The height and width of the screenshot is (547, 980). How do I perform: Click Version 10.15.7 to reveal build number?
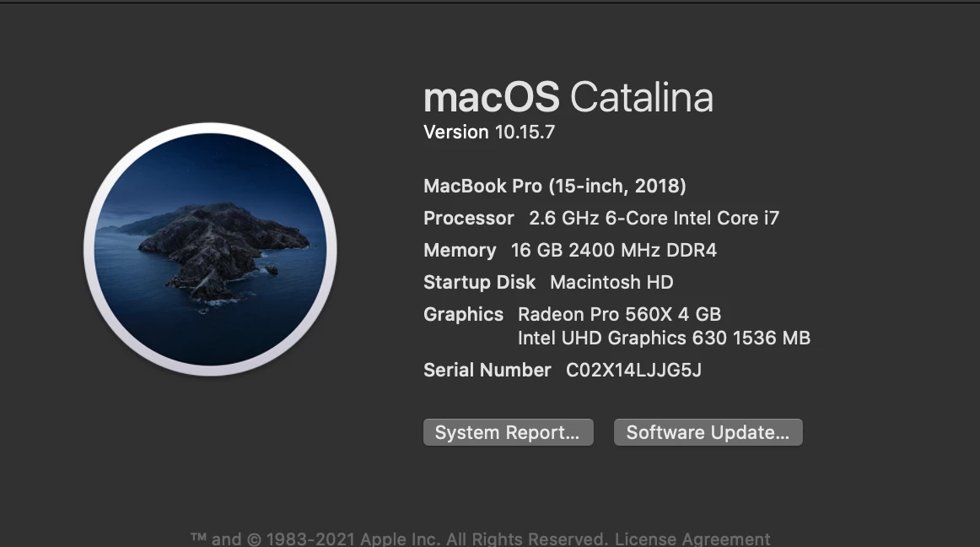[488, 133]
